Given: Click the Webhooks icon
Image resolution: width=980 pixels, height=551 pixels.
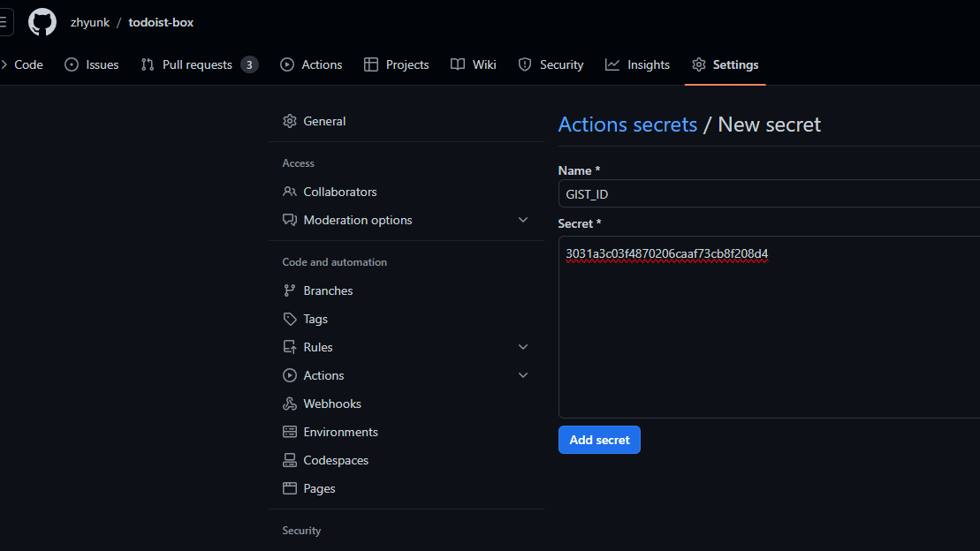Looking at the screenshot, I should click(x=289, y=404).
